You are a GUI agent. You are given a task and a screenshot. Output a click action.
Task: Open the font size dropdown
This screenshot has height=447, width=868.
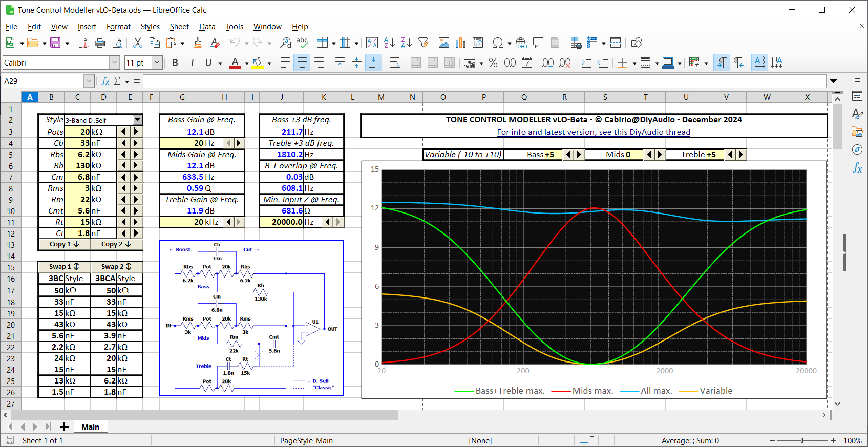[x=157, y=62]
